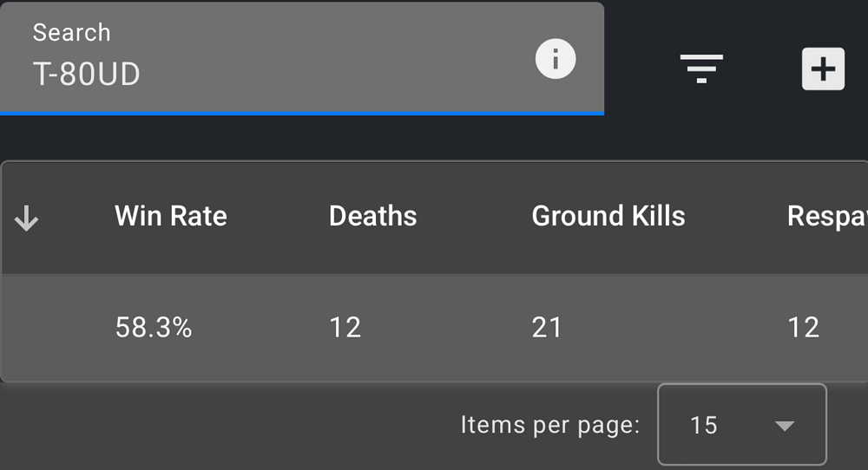Select the Ground Kills value 21 cell

pyautogui.click(x=547, y=327)
